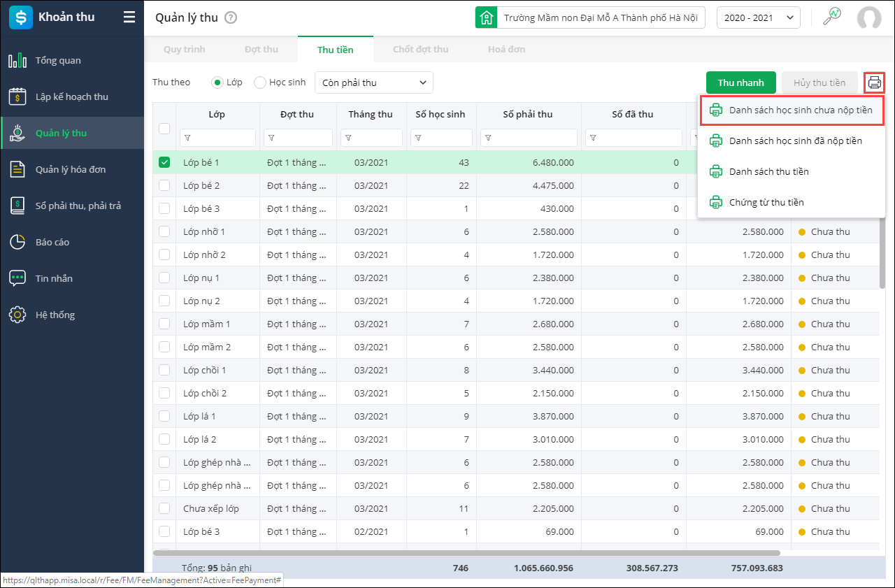
Task: Open the hamburger menu in sidebar header
Action: pyautogui.click(x=129, y=17)
